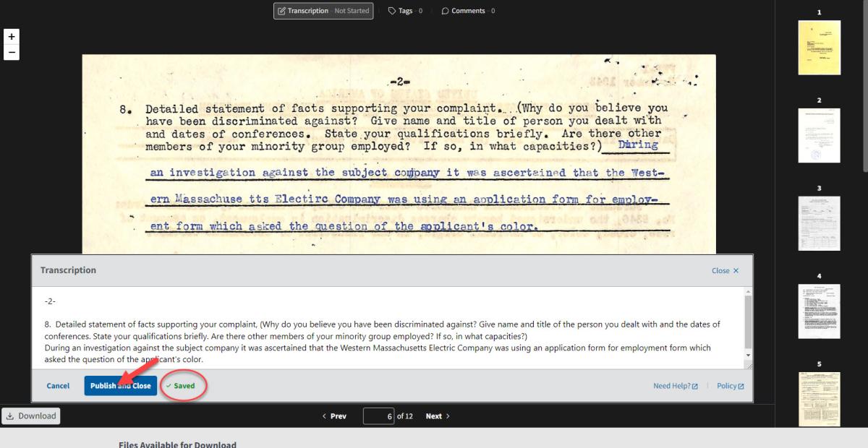This screenshot has height=448, width=868.
Task: Select page 2 thumbnail
Action: click(819, 135)
